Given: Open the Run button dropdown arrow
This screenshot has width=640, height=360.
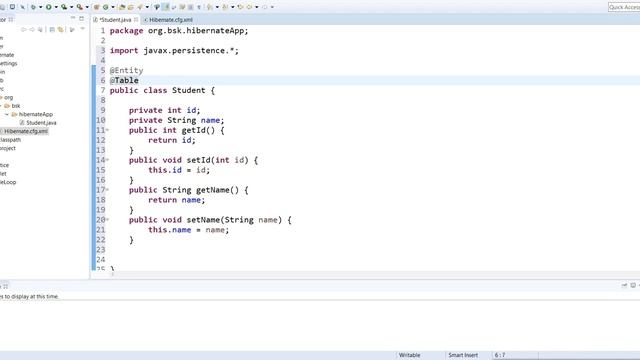Looking at the screenshot, I should (x=56, y=7).
